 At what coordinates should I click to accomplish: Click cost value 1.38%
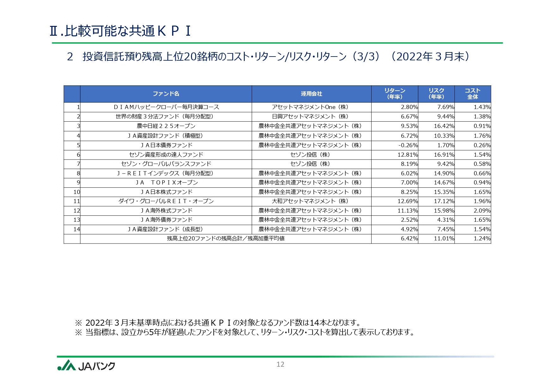pos(482,117)
